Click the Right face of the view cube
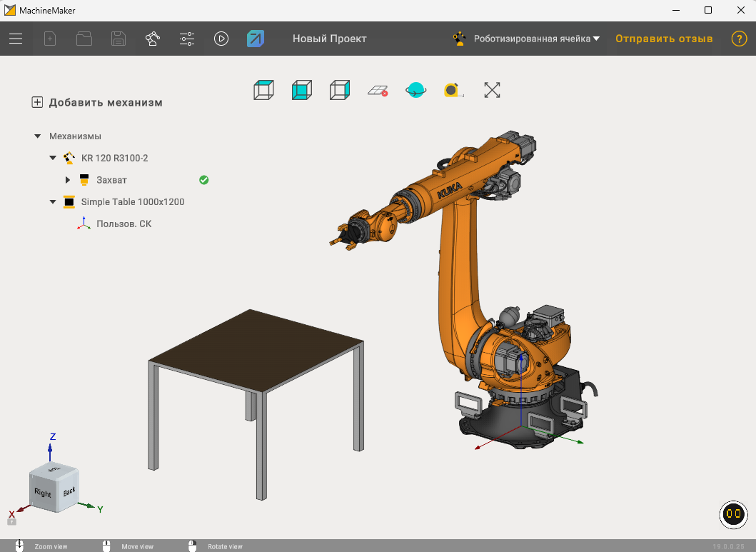 pyautogui.click(x=43, y=493)
